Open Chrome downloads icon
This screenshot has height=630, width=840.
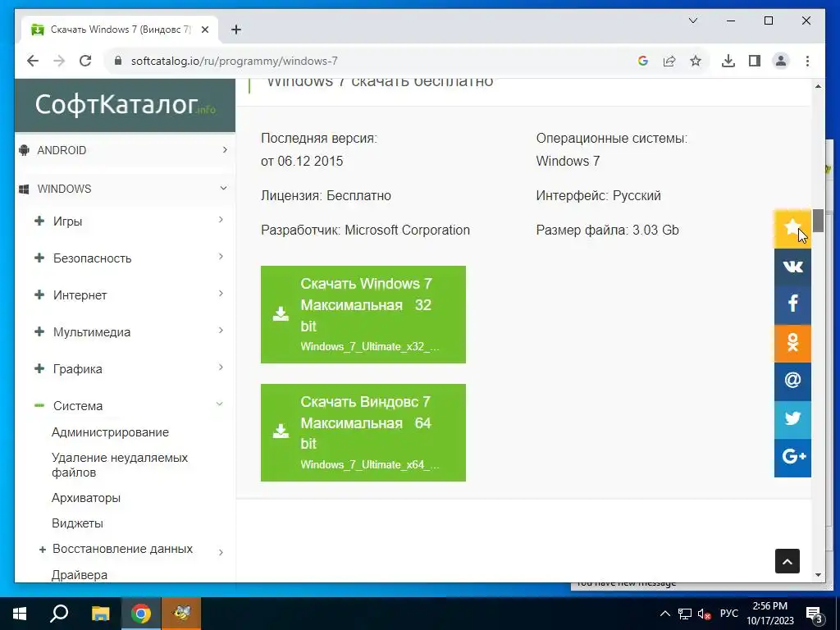tap(728, 61)
